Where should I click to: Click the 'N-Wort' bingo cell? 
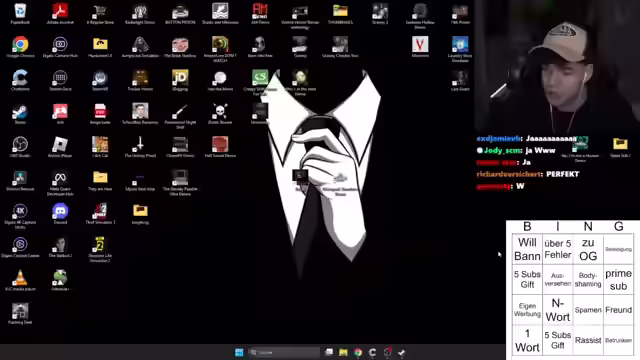pos(558,310)
